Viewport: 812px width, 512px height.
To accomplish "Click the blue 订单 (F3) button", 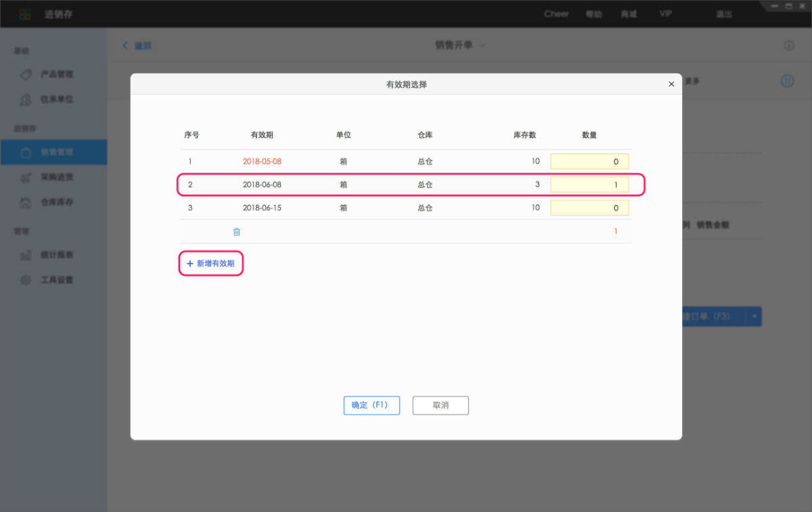I will point(714,317).
